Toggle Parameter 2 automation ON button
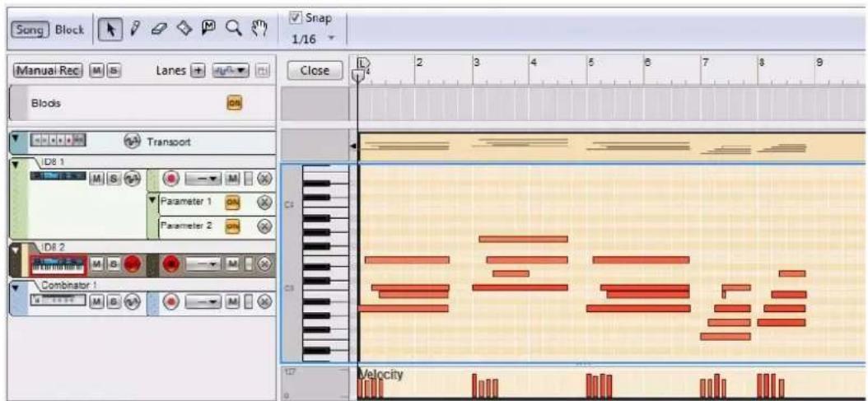The width and height of the screenshot is (868, 401). tap(231, 226)
